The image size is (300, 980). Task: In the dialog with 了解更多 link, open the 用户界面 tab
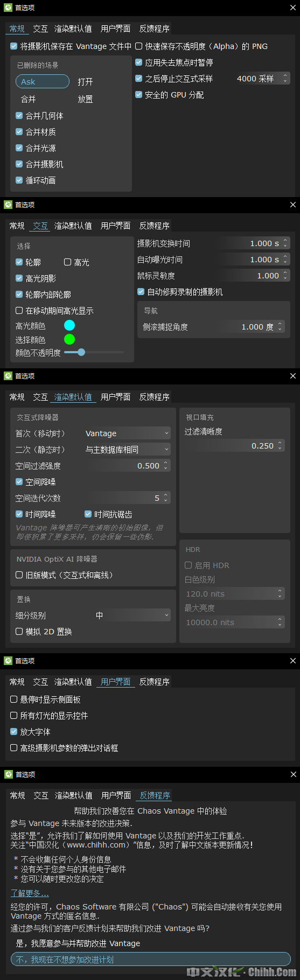116,795
